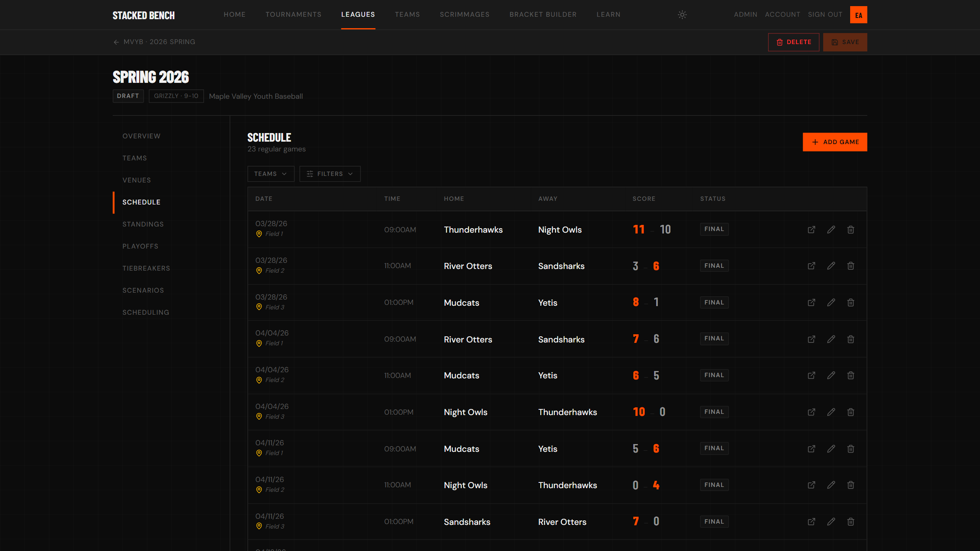Go back to MVYB · 2026 Spring

pyautogui.click(x=154, y=42)
